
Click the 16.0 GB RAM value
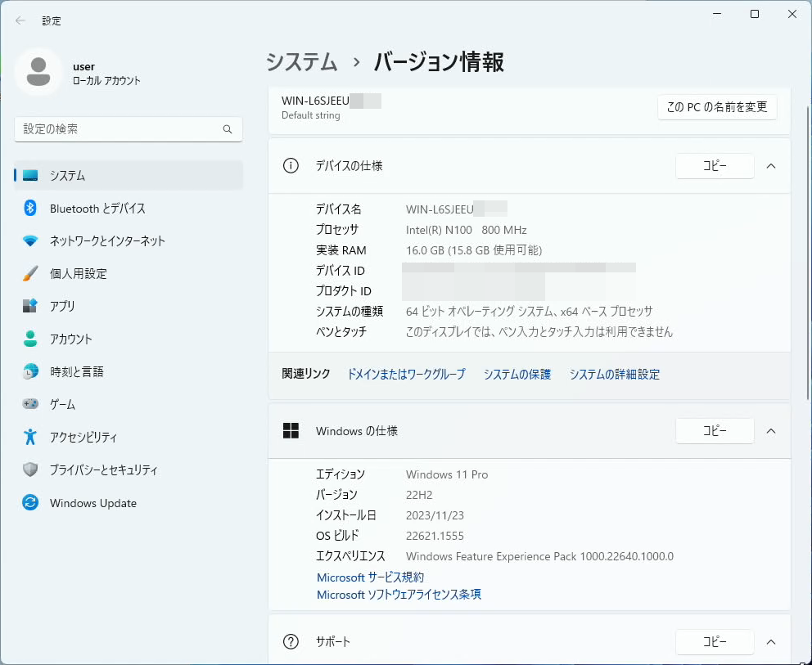pos(474,250)
